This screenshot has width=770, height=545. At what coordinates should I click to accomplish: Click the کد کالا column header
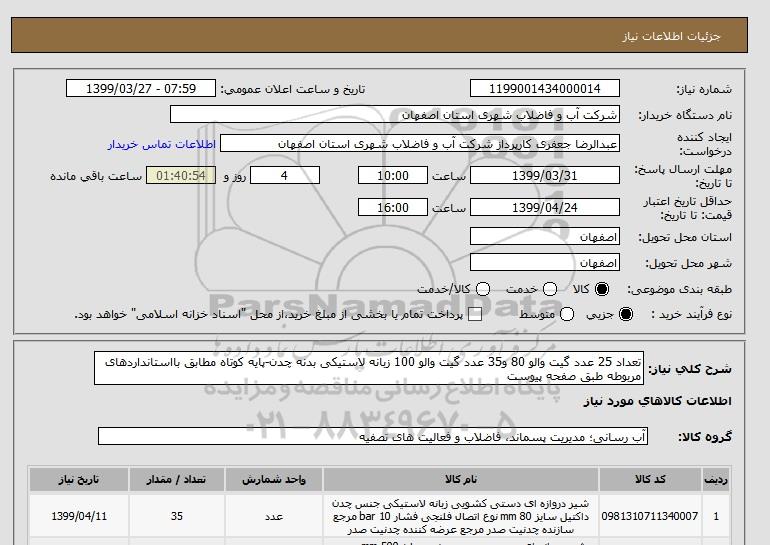[650, 479]
